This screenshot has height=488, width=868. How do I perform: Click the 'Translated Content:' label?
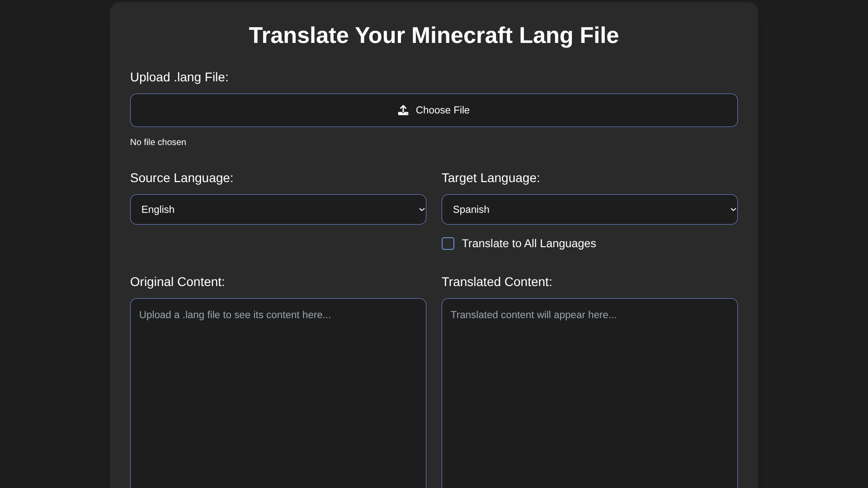click(497, 282)
